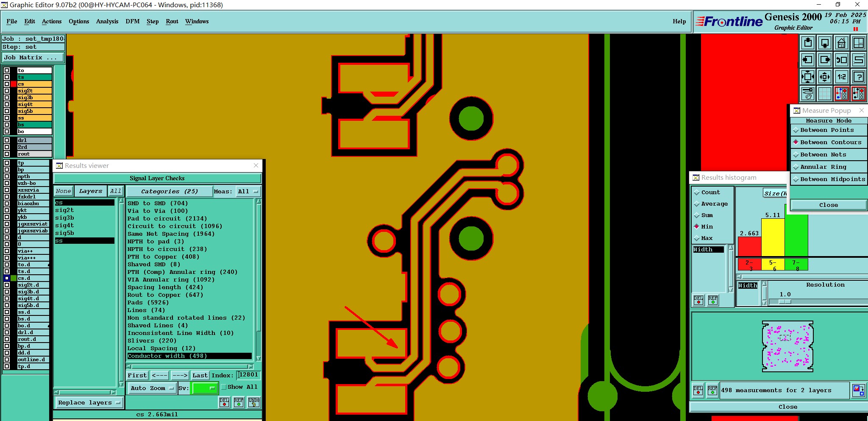Click DEL icon beside measurements count
The width and height of the screenshot is (868, 421).
[x=698, y=390]
